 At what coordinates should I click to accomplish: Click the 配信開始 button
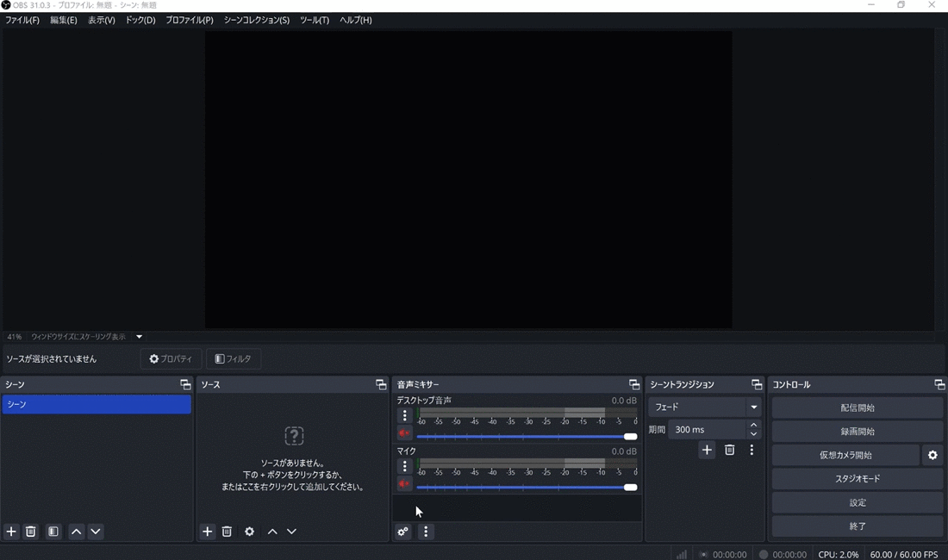point(857,408)
